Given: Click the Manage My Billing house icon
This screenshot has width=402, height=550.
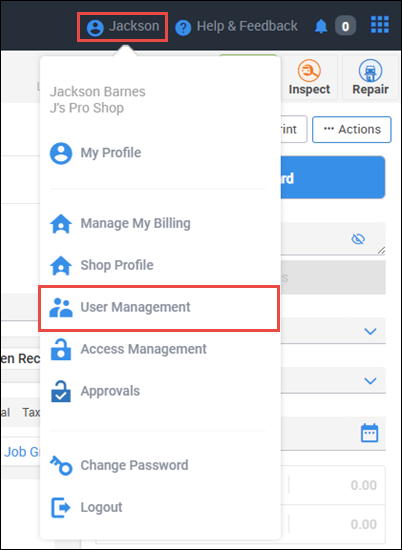Looking at the screenshot, I should 61,224.
